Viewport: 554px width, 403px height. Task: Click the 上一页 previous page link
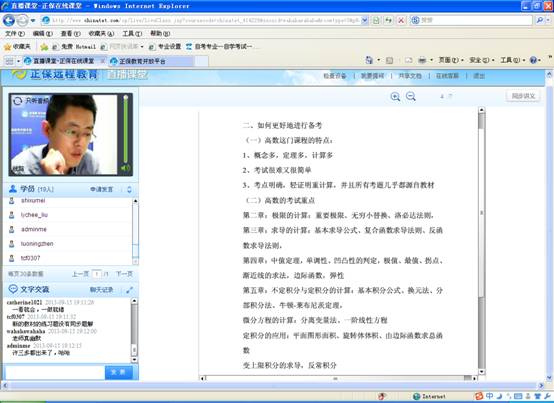click(80, 274)
